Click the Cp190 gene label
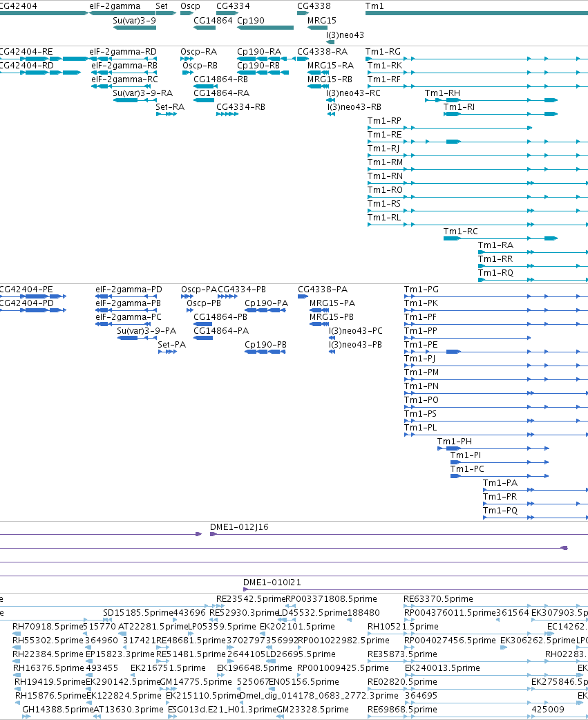The width and height of the screenshot is (588, 720). click(251, 21)
